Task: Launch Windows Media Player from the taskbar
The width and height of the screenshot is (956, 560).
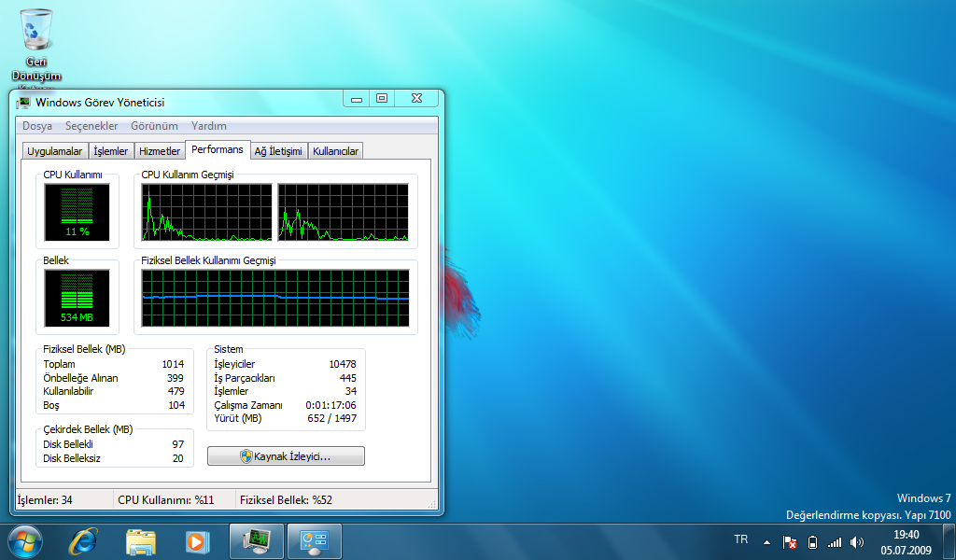Action: coord(197,541)
